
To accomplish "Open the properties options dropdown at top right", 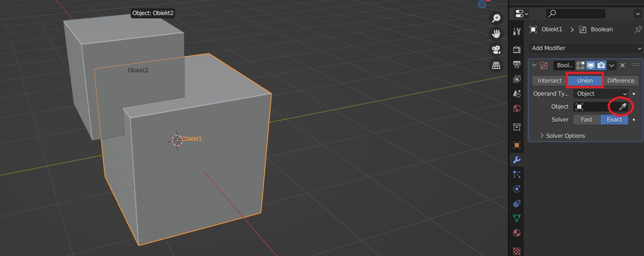I will click(638, 13).
